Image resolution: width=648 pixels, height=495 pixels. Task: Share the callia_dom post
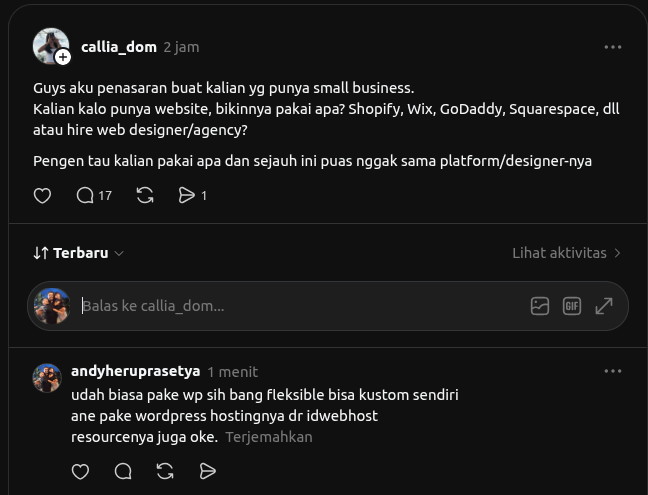tap(192, 195)
